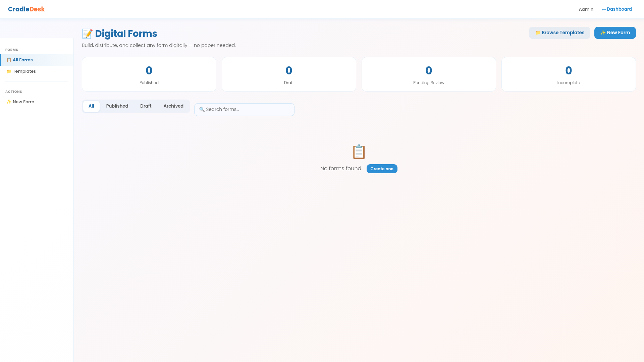Select the Pending Review stats card
This screenshot has height=362, width=644.
(429, 74)
